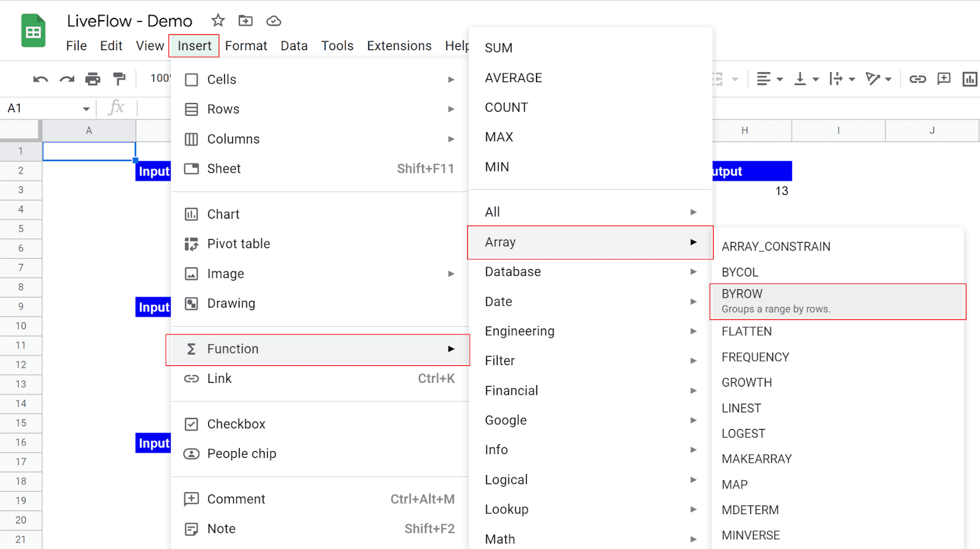
Task: Click the Sheet icon in Insert menu
Action: (192, 168)
